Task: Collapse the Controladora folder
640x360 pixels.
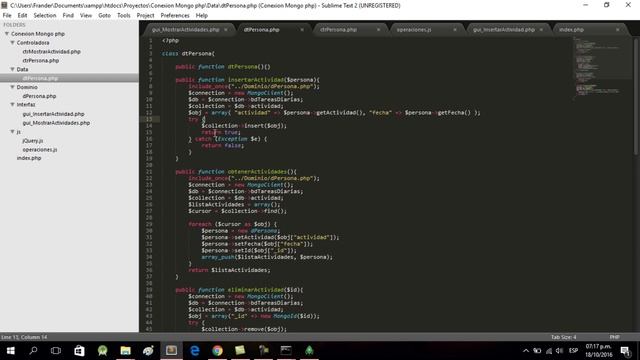Action: (12, 42)
